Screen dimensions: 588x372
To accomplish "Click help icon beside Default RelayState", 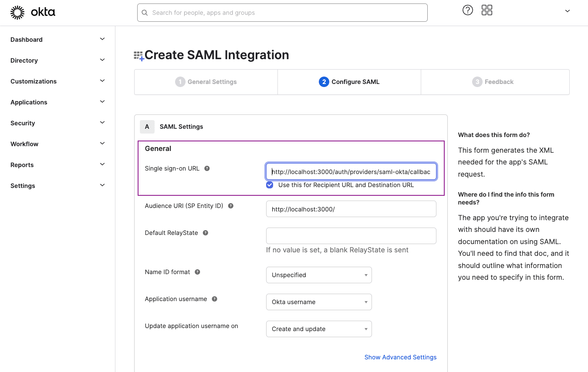I will tap(206, 233).
